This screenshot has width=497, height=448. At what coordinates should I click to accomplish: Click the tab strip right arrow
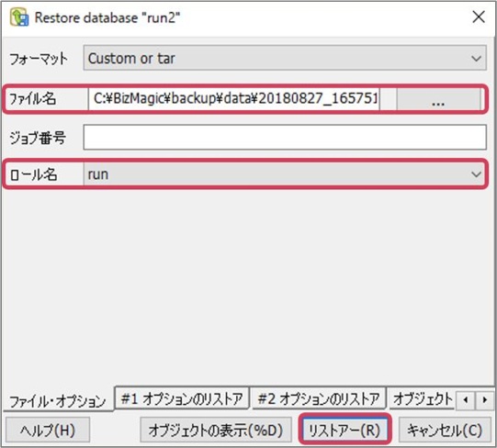click(x=485, y=400)
